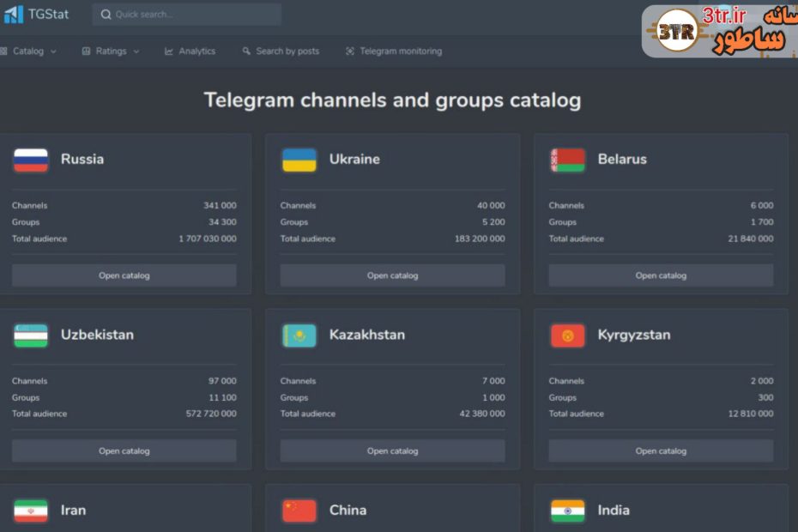Focus the Quick search input field
The height and width of the screenshot is (532, 798).
187,15
